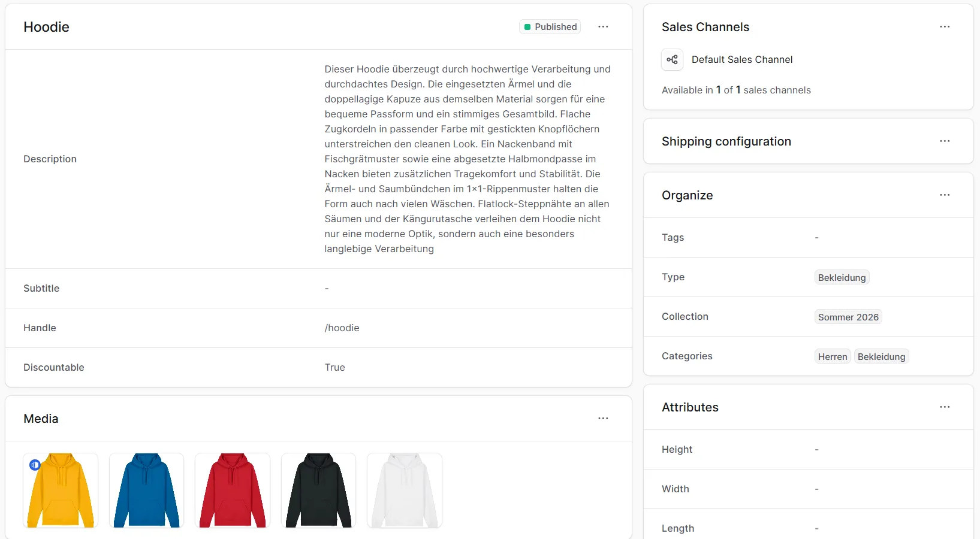Image resolution: width=980 pixels, height=539 pixels.
Task: Open the Shipping configuration options menu
Action: [x=945, y=141]
